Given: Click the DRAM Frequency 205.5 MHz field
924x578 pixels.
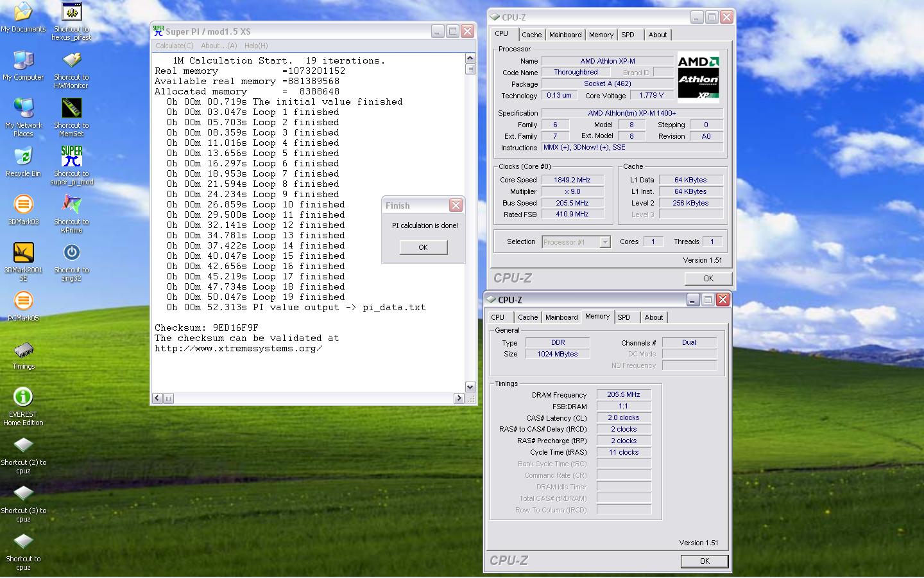Looking at the screenshot, I should (624, 394).
